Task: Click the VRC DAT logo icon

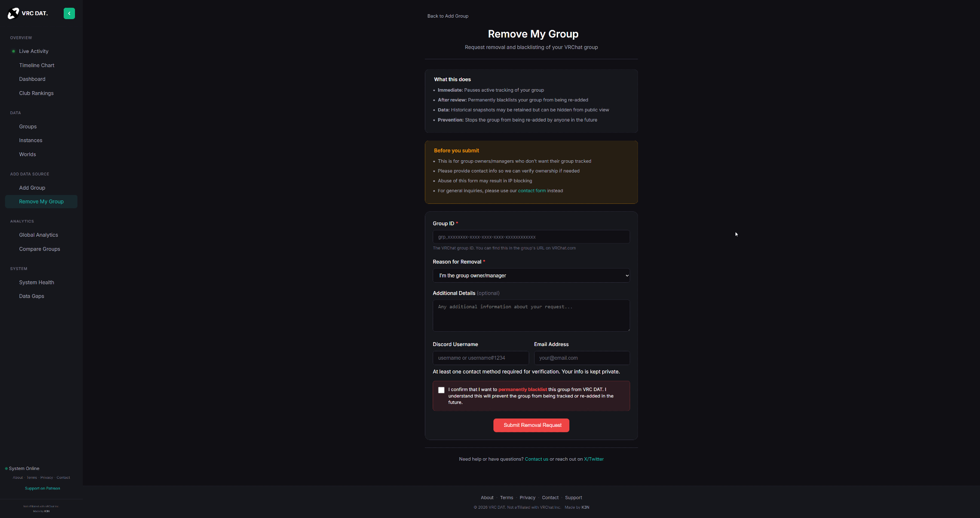Action: tap(13, 14)
